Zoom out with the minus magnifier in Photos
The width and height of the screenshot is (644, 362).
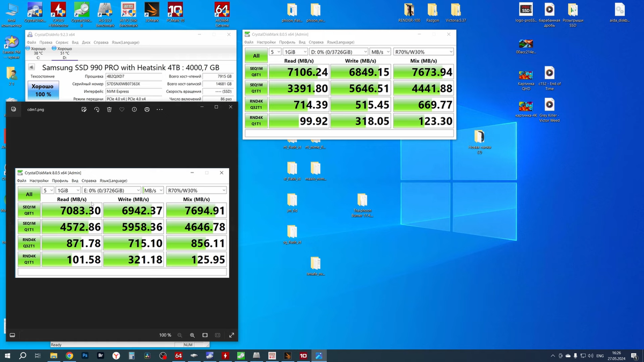[180, 335]
